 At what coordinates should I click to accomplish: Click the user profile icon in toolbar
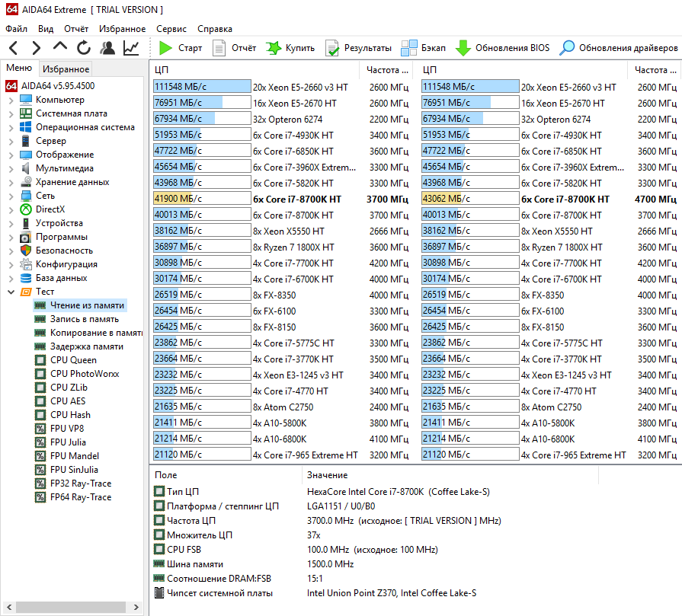pyautogui.click(x=107, y=48)
